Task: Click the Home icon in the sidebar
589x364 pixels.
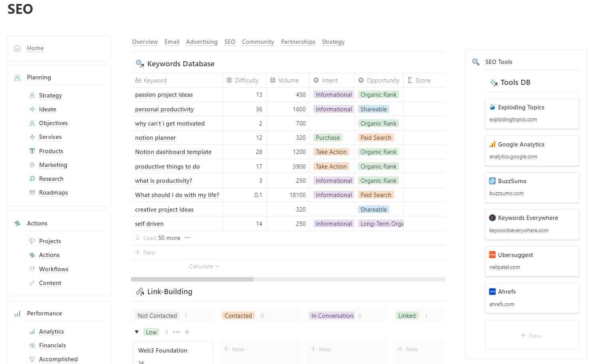Action: 17,48
